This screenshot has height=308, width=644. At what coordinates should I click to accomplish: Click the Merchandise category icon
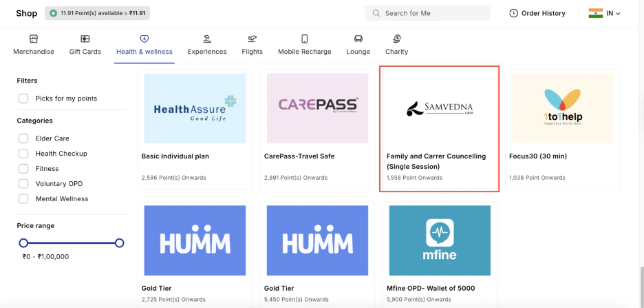(x=34, y=39)
